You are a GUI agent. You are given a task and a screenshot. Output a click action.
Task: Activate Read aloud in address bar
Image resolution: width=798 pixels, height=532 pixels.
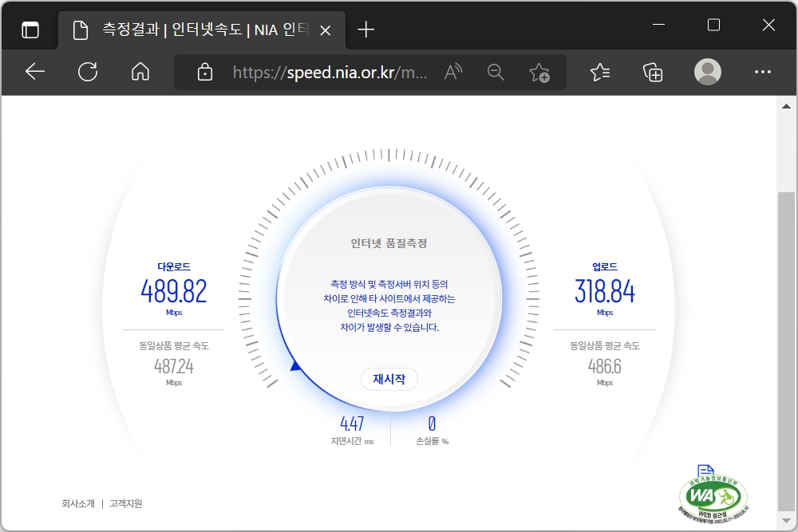453,73
